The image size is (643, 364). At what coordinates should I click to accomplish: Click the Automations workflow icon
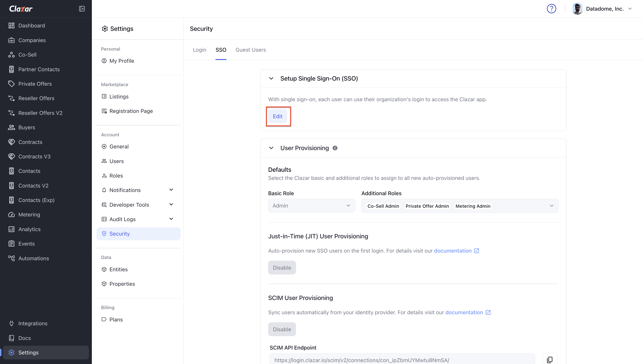pyautogui.click(x=11, y=258)
